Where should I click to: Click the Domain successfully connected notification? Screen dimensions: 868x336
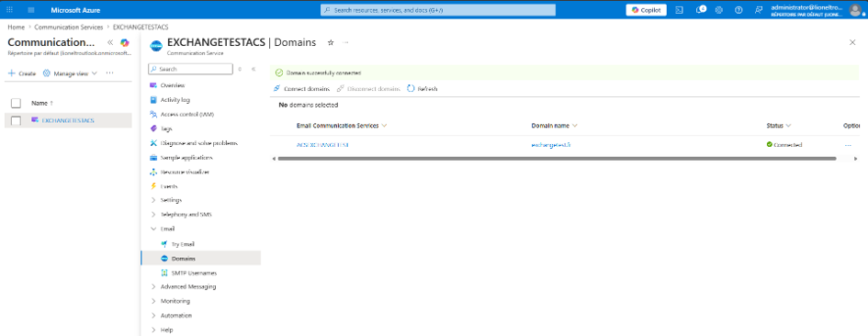(565, 73)
